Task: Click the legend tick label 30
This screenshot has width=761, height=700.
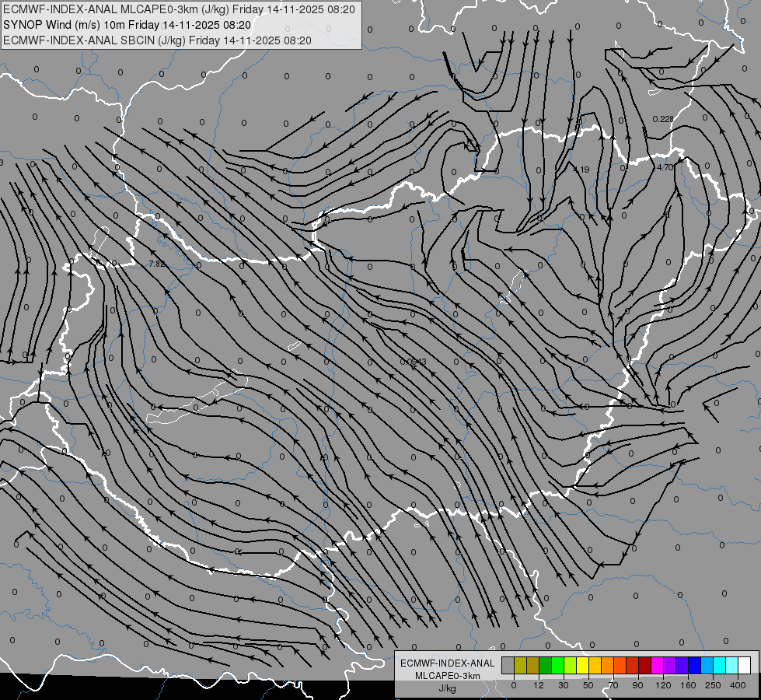Action: (x=564, y=685)
